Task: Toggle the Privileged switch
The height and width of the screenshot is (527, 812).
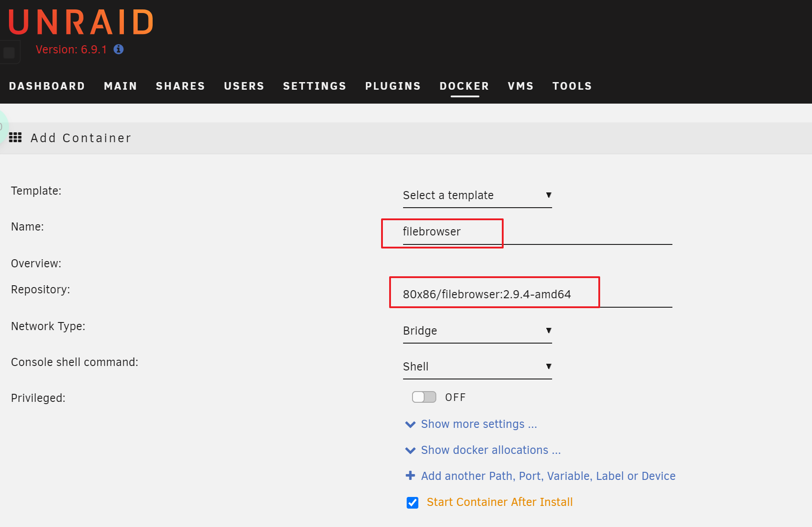Action: 424,397
